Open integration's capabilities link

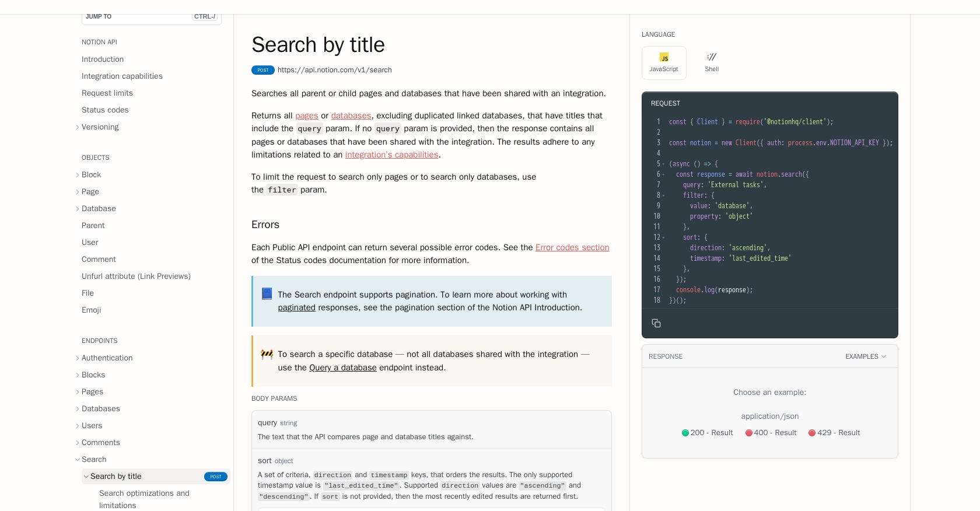tap(391, 155)
